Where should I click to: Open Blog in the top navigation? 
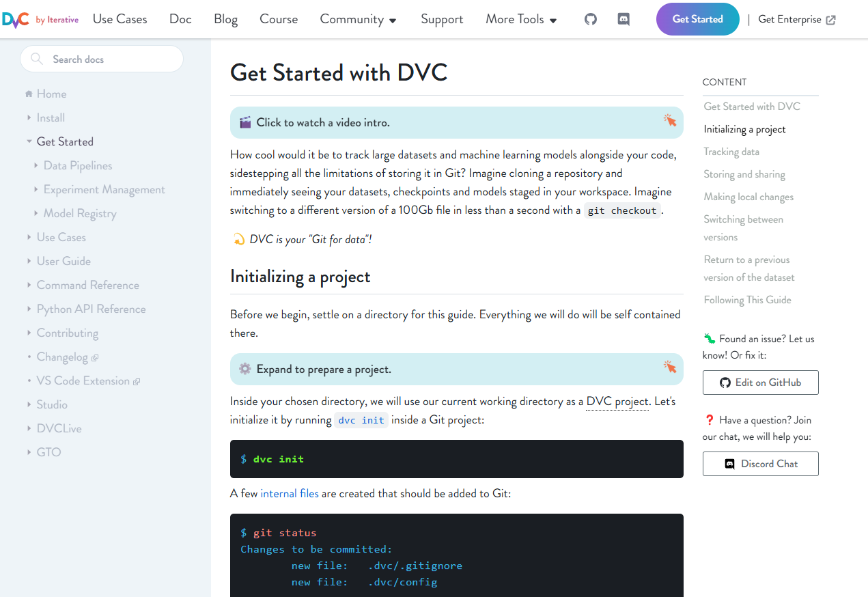(225, 19)
